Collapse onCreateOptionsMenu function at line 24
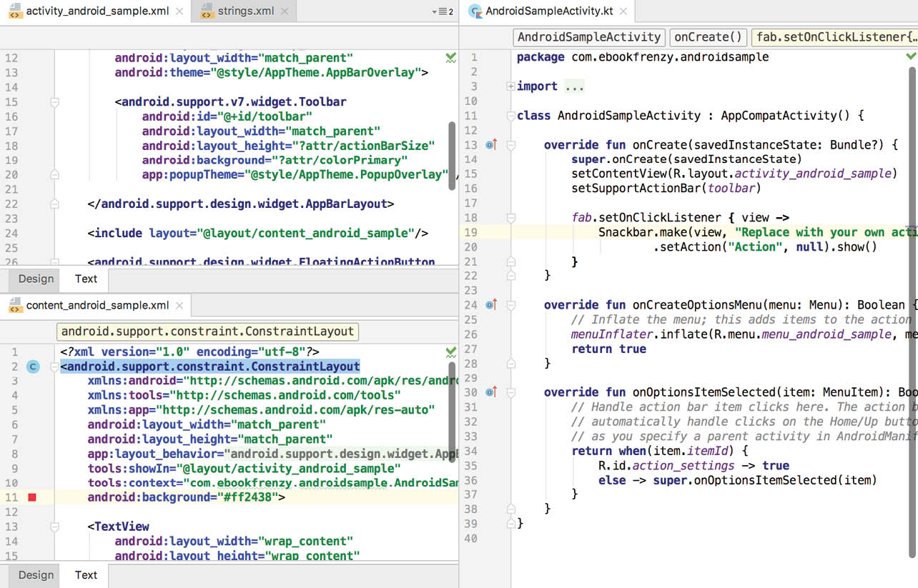 point(510,305)
